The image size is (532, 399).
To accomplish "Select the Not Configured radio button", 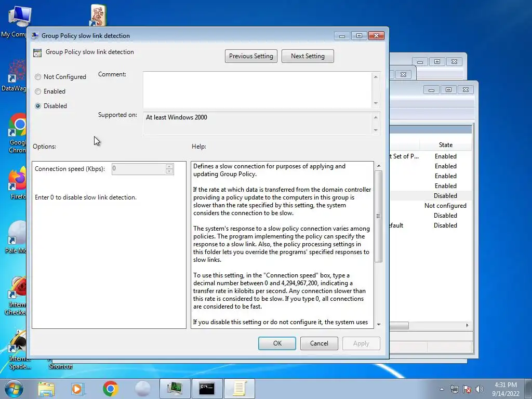I will 60,77.
